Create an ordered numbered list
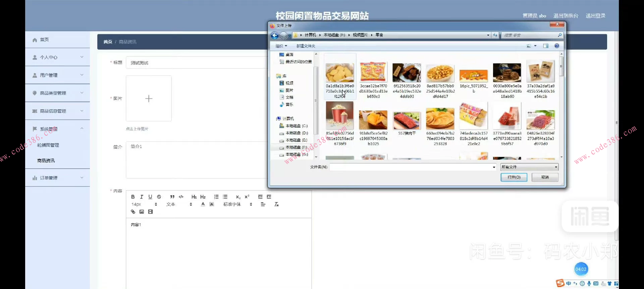 tap(216, 197)
